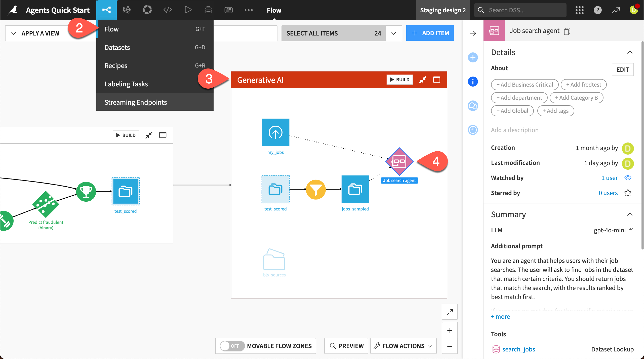Star the Job search agent via Starred by
644x359 pixels.
pos(628,193)
